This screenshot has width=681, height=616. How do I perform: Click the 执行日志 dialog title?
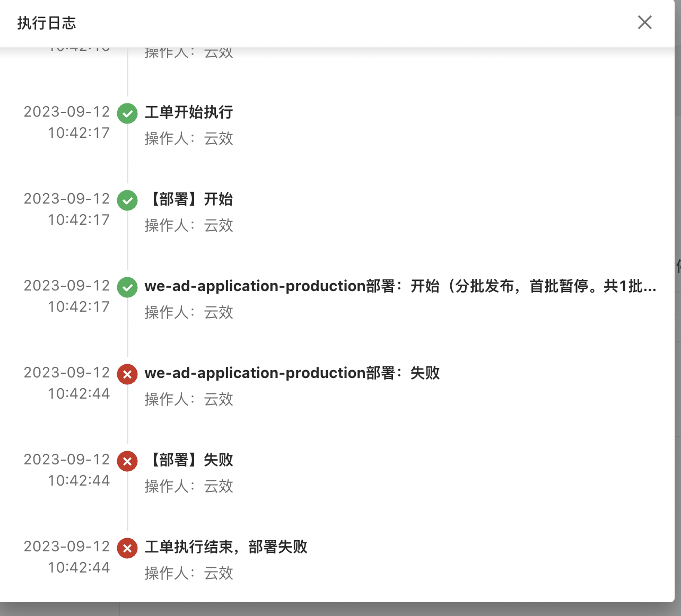pyautogui.click(x=47, y=23)
